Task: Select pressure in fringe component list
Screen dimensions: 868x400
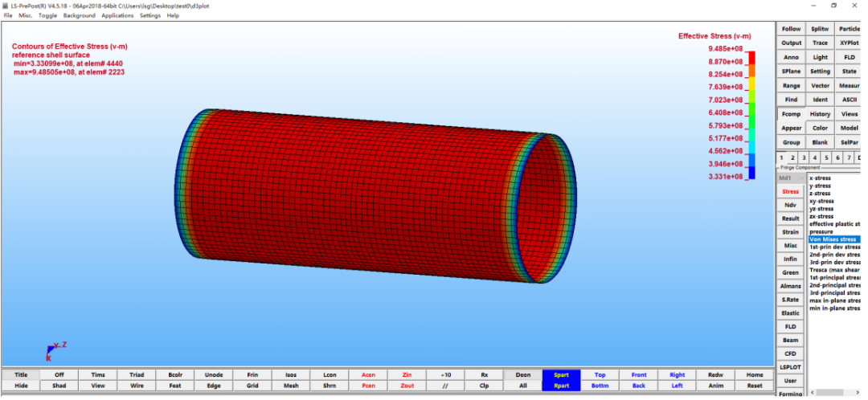Action: coord(821,232)
